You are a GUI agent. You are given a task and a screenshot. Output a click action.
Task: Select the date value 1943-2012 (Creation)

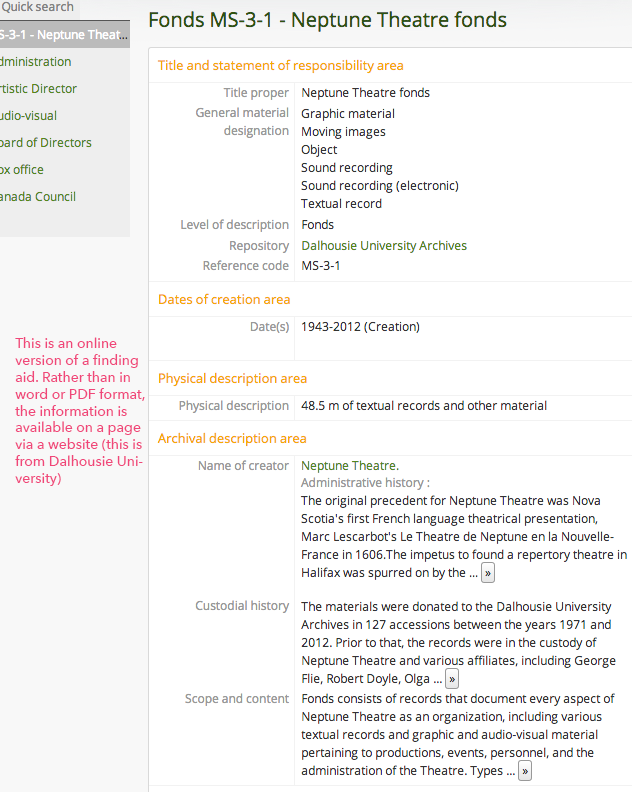click(360, 327)
